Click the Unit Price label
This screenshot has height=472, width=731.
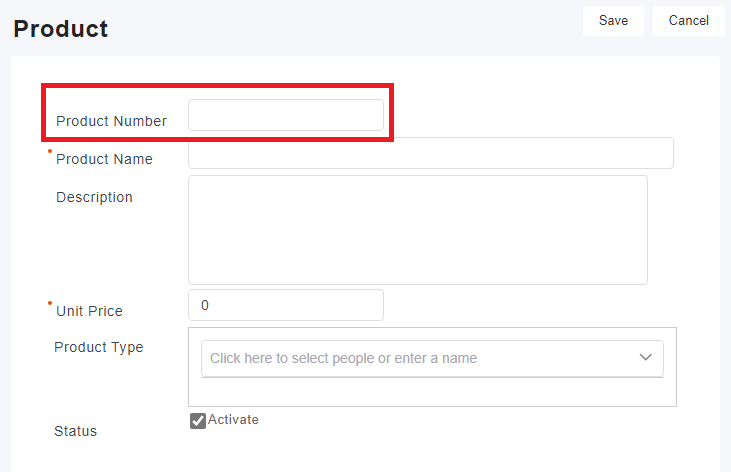89,311
